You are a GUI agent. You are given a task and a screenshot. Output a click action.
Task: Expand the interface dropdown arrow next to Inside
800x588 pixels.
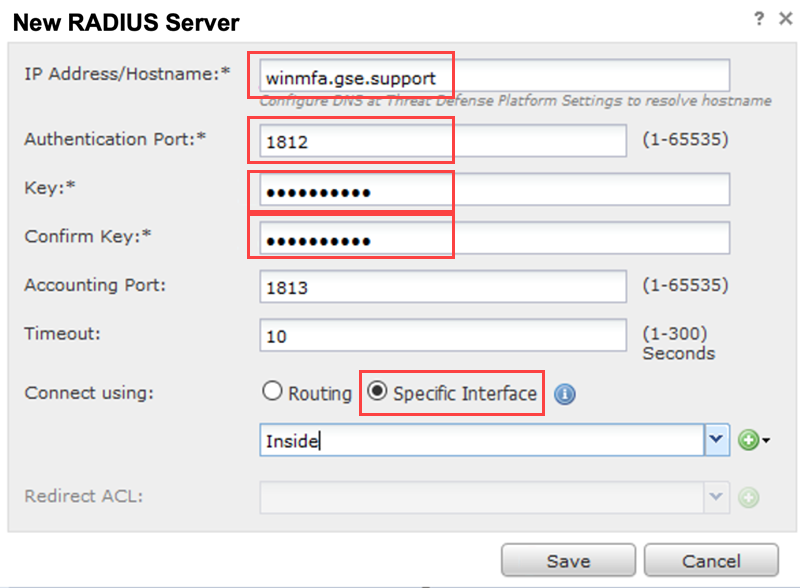[718, 440]
